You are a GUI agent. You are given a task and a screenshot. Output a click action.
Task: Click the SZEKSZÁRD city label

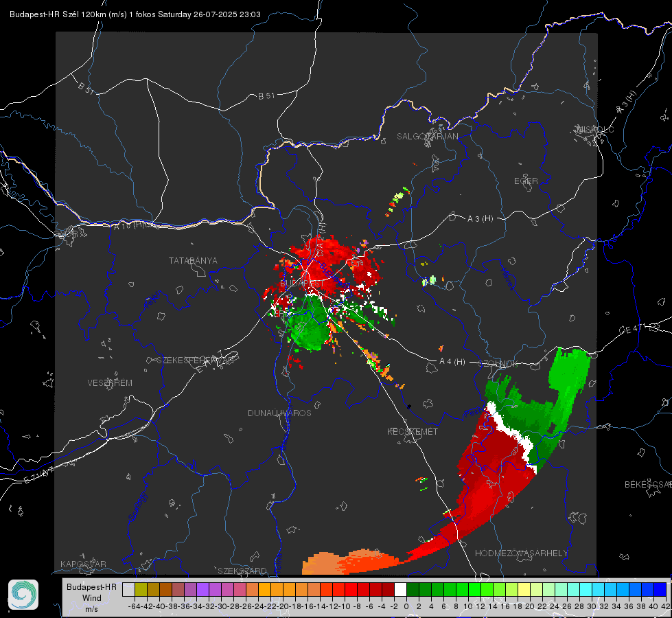coord(242,571)
